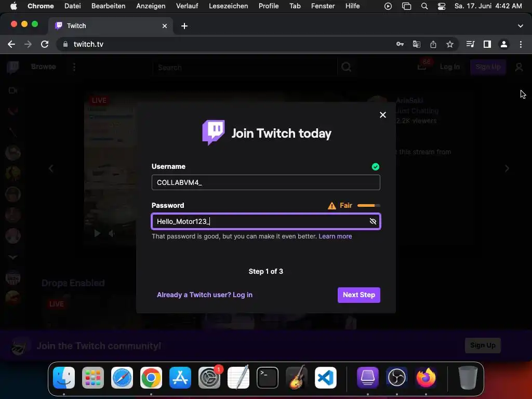
Task: Show previous stream with left carousel arrow
Action: (x=51, y=168)
